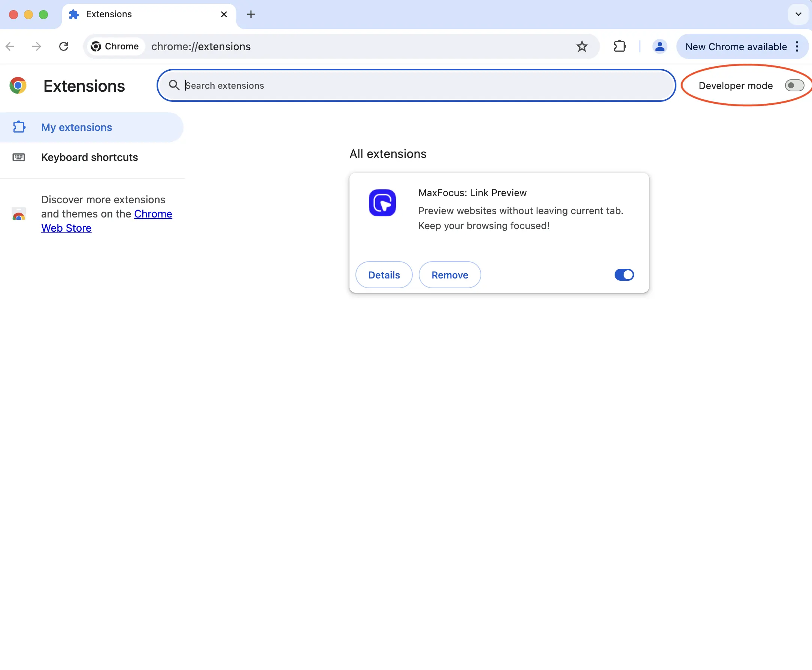This screenshot has height=670, width=812.
Task: Click the back navigation arrow icon
Action: [9, 46]
